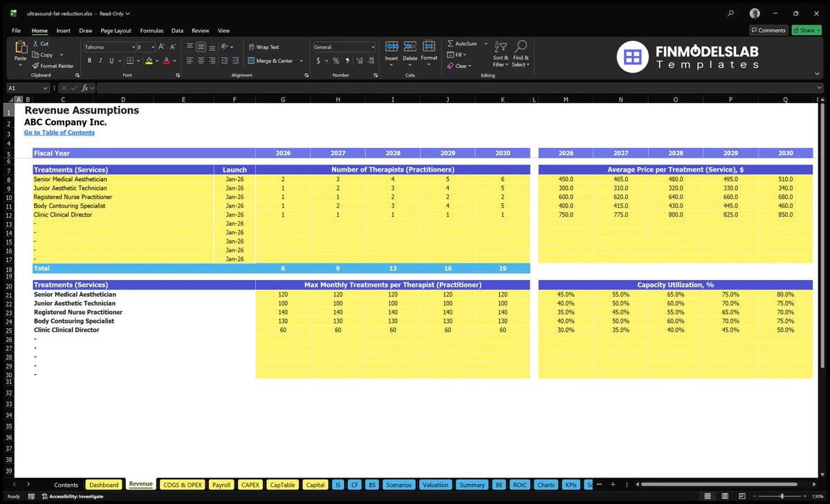The image size is (830, 504).
Task: Toggle Middle Align vertical alignment
Action: click(201, 47)
